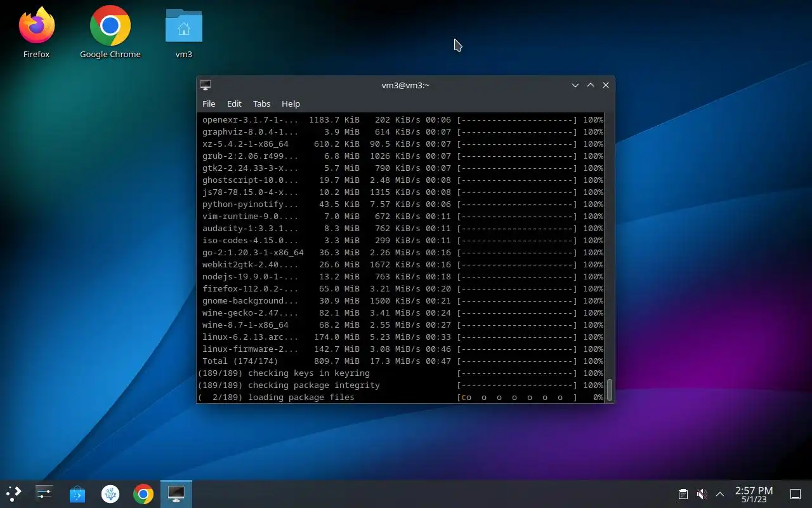Click the 'linux-firmware-2...' download line
812x508 pixels.
click(x=402, y=349)
